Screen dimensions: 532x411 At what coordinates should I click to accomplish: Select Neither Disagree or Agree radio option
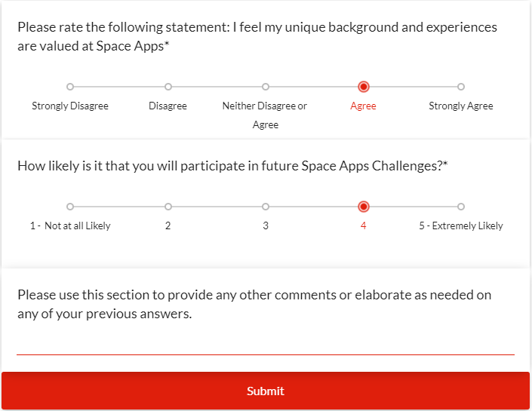(266, 87)
